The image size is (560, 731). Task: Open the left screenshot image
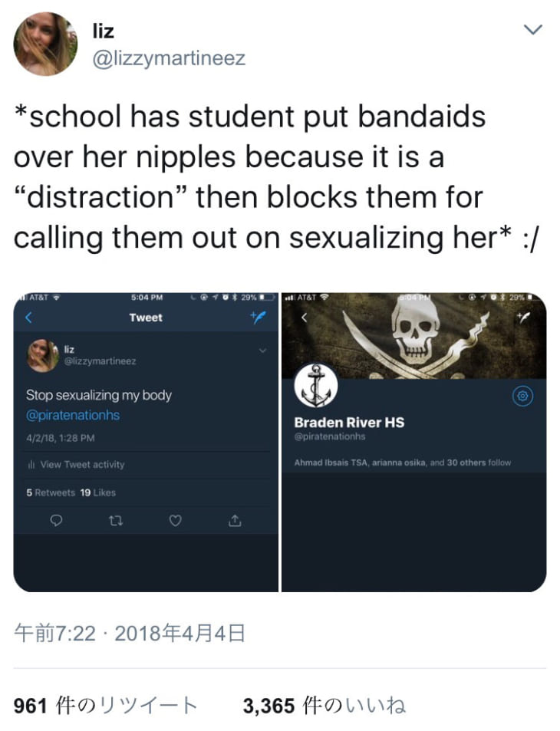[x=146, y=443]
